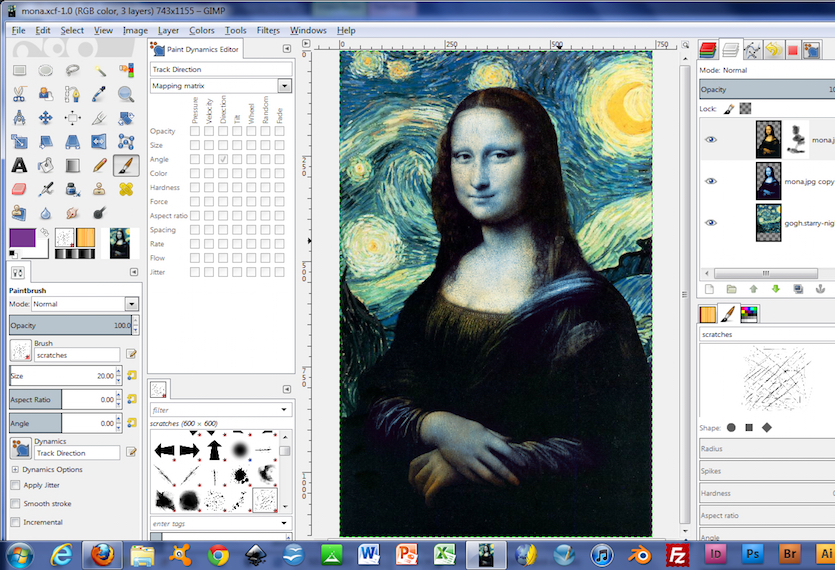
Task: Open the enter tags dropdown
Action: pyautogui.click(x=284, y=523)
